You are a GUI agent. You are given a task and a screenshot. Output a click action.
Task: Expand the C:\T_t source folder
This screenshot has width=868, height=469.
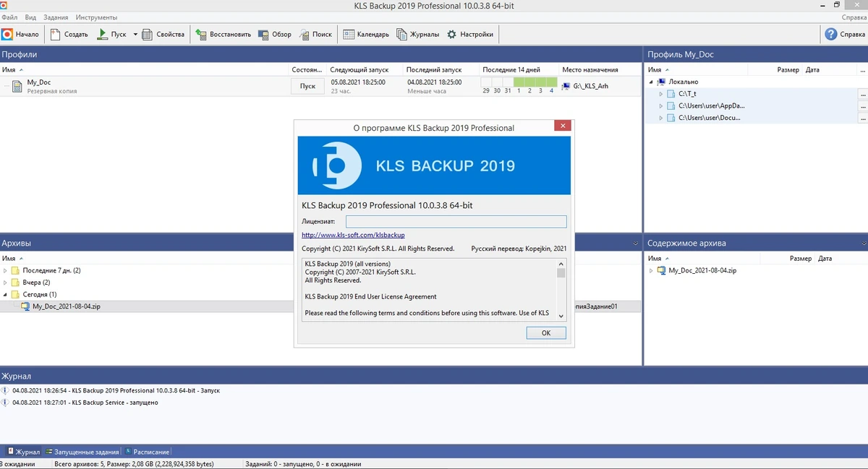click(661, 94)
